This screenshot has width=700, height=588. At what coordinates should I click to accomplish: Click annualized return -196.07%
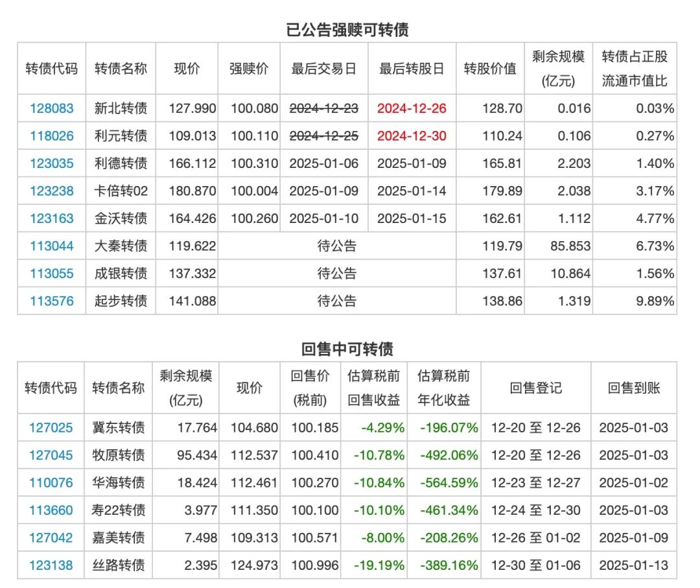coord(449,428)
